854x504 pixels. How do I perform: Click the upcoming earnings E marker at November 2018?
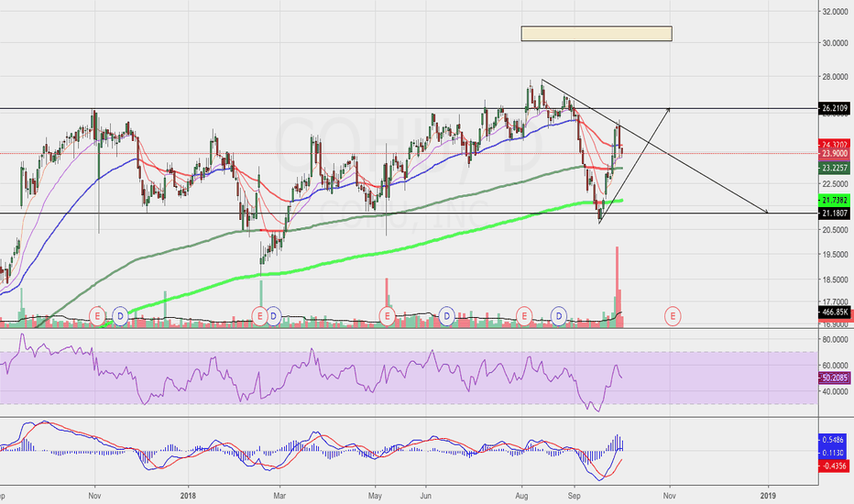coord(673,316)
